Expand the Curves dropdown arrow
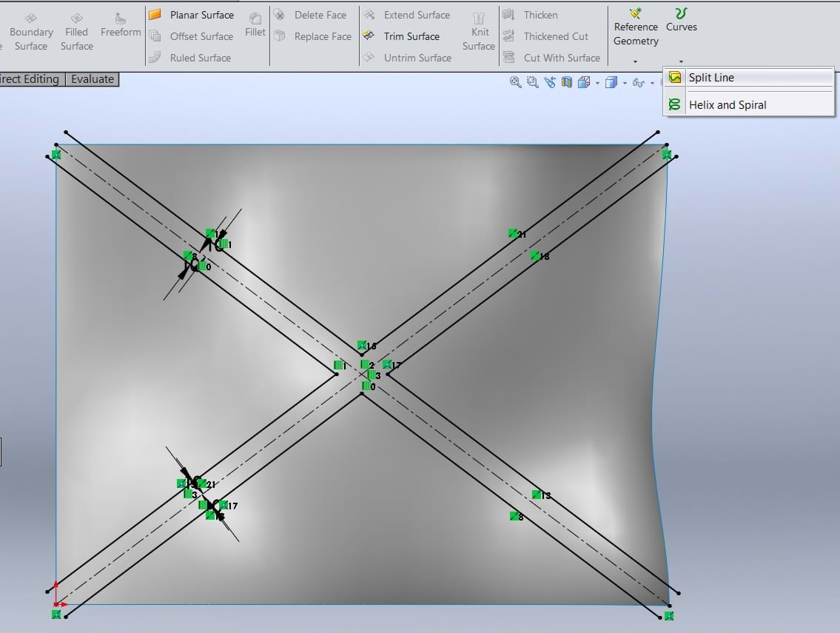 [681, 62]
